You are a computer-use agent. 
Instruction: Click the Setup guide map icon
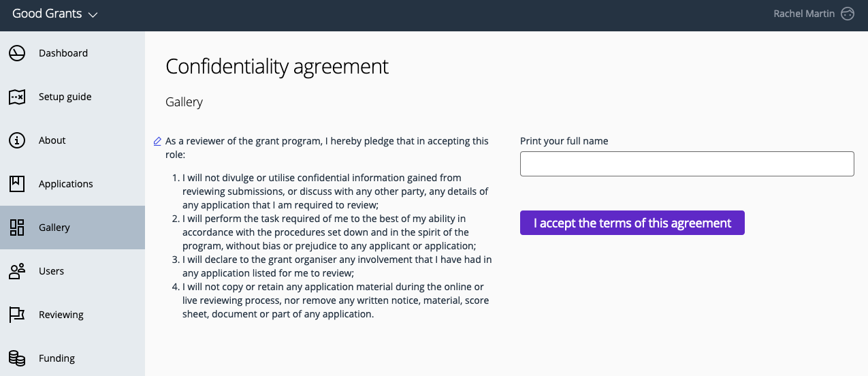coord(17,97)
